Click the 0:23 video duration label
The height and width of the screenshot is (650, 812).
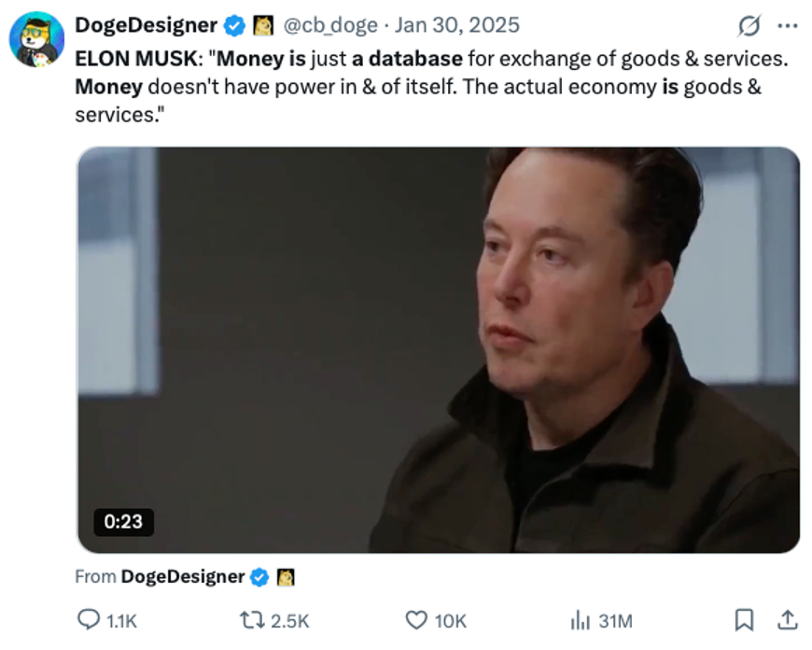point(123,521)
